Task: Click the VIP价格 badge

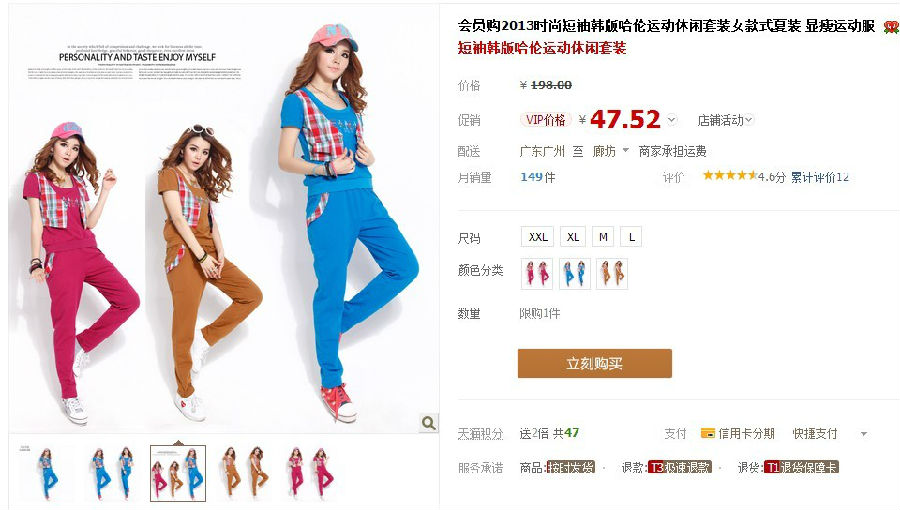Action: point(546,120)
